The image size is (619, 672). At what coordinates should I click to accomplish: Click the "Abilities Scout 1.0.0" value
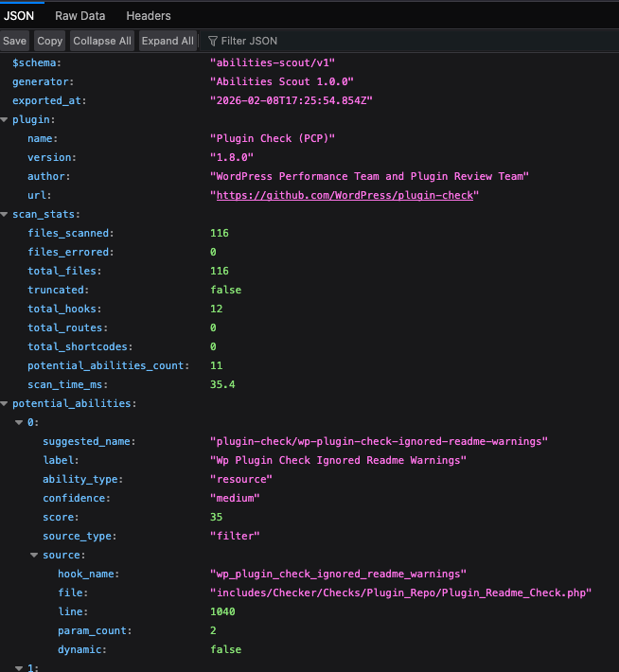[x=282, y=81]
